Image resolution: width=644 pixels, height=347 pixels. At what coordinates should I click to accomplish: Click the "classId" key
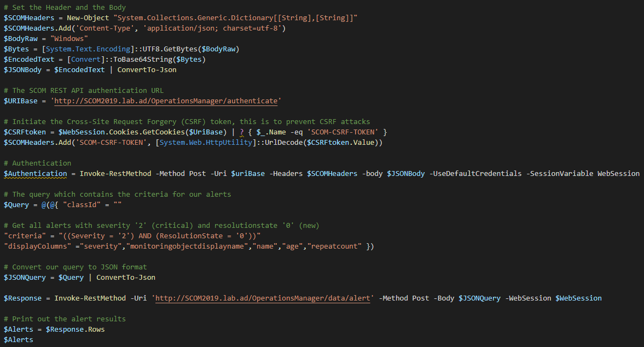click(82, 205)
